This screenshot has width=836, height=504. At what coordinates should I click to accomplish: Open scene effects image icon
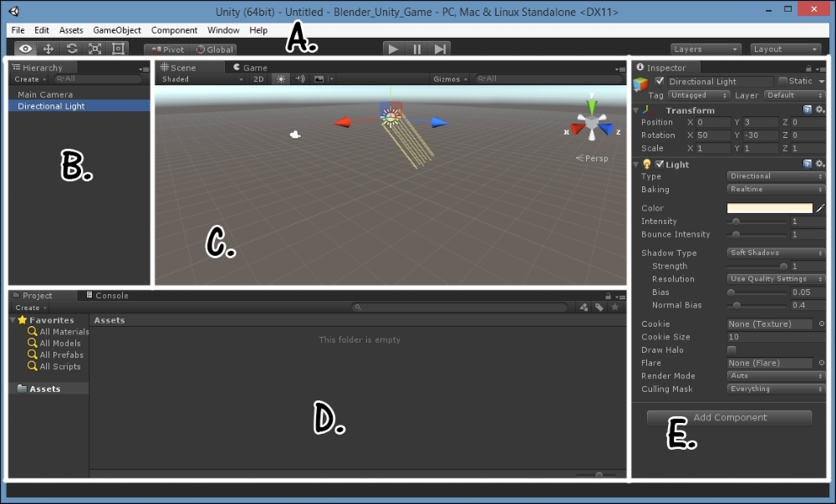point(319,79)
